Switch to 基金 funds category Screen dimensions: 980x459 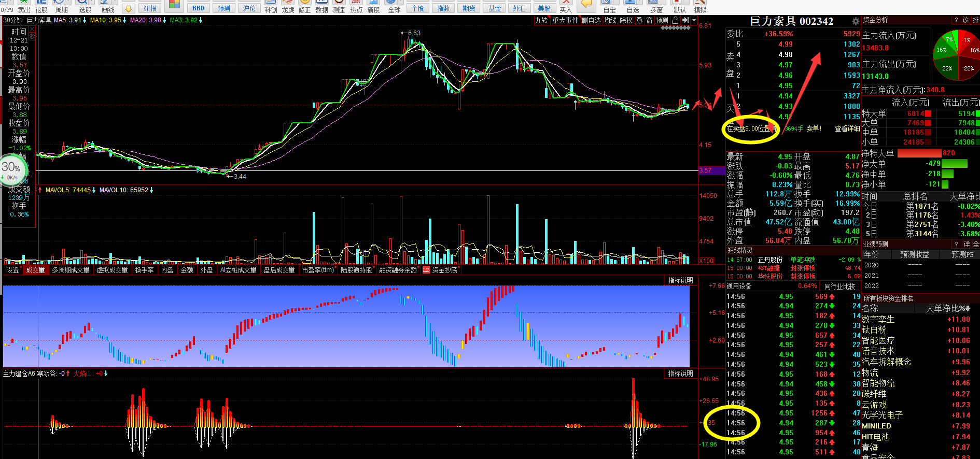tap(495, 8)
